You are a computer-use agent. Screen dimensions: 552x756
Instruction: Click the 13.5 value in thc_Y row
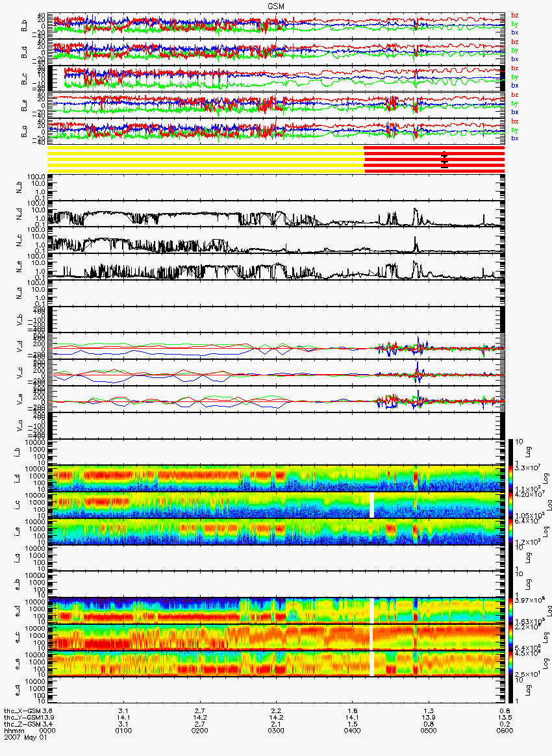click(x=505, y=718)
